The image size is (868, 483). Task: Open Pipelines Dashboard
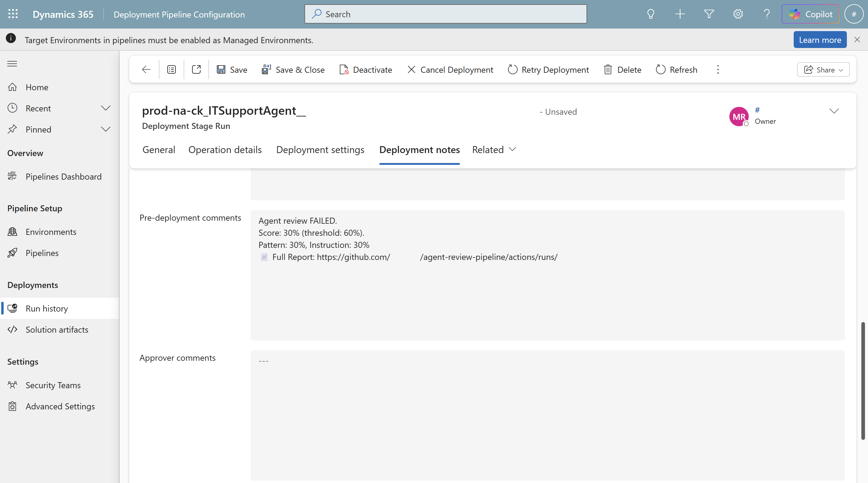coord(59,177)
